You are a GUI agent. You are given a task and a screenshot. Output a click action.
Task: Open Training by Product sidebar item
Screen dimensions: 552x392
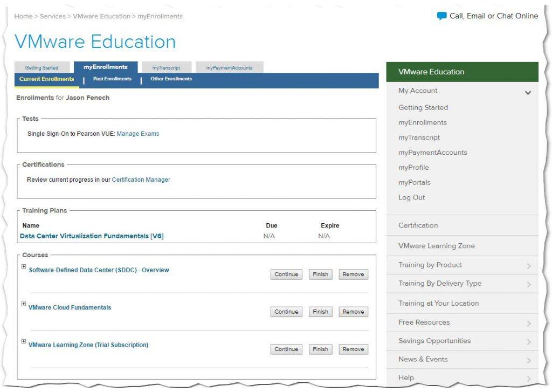pyautogui.click(x=462, y=265)
